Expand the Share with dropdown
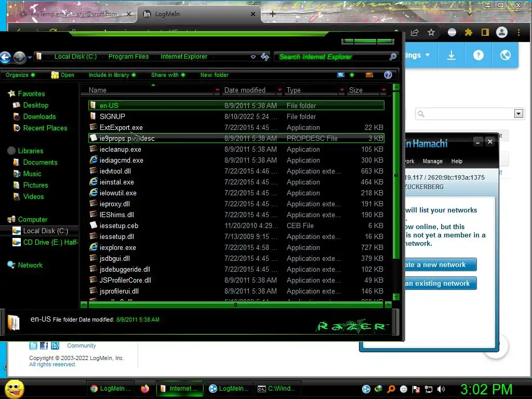Viewport: 532px width, 399px height. point(168,75)
